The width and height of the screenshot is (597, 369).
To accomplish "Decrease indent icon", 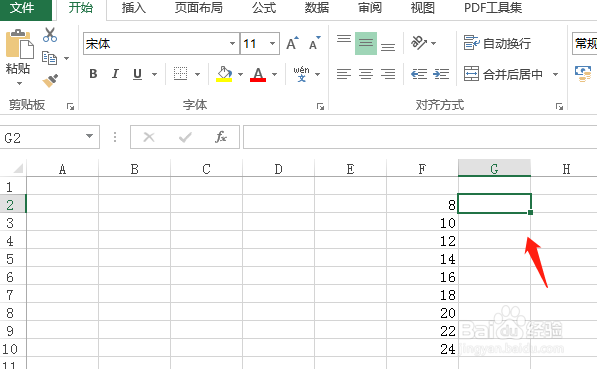I will point(419,74).
